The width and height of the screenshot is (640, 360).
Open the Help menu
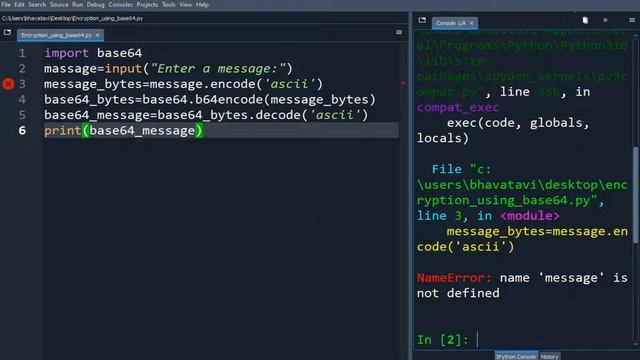202,4
